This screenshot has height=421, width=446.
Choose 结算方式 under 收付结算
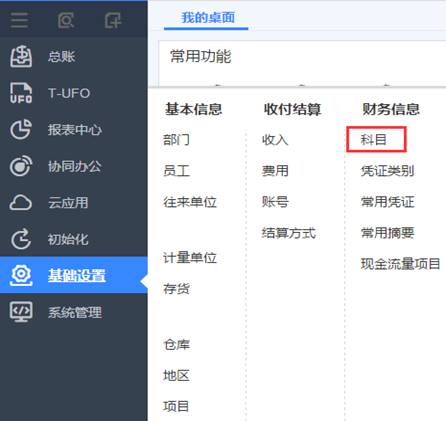[x=289, y=233]
